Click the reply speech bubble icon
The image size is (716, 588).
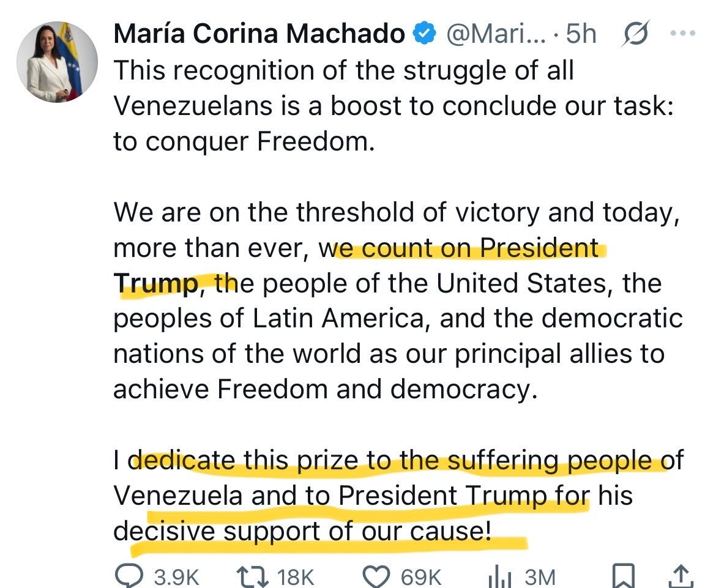pos(128,576)
